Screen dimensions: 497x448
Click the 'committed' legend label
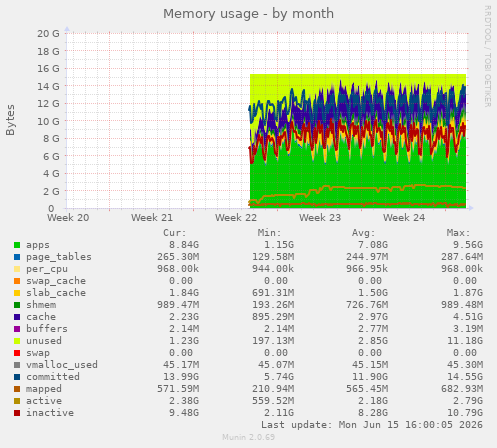53,377
